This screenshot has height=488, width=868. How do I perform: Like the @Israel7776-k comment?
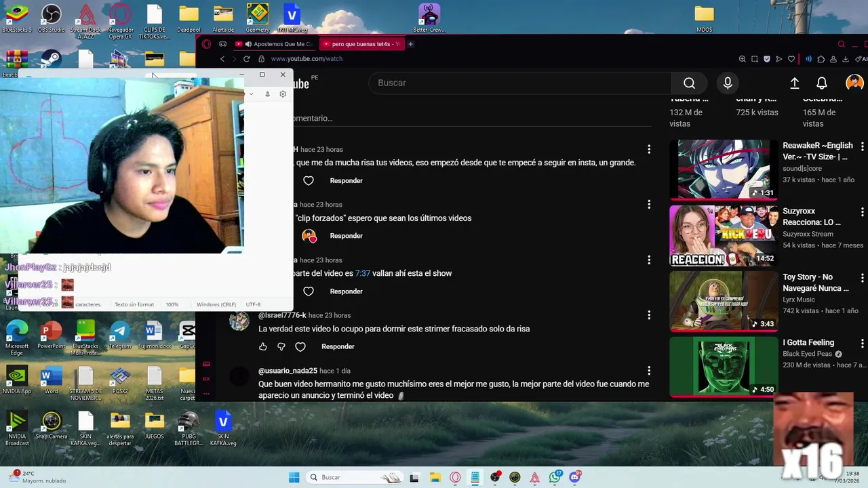click(x=263, y=346)
